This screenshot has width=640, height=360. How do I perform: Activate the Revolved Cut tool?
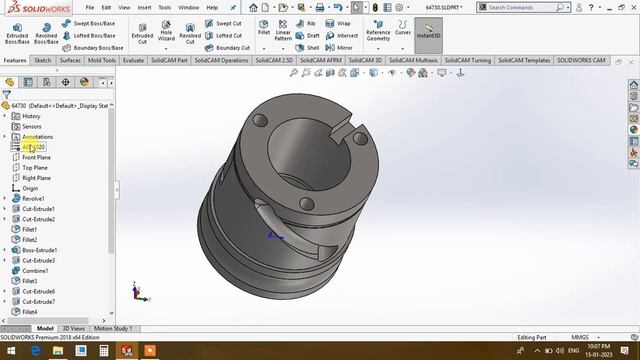tap(190, 33)
